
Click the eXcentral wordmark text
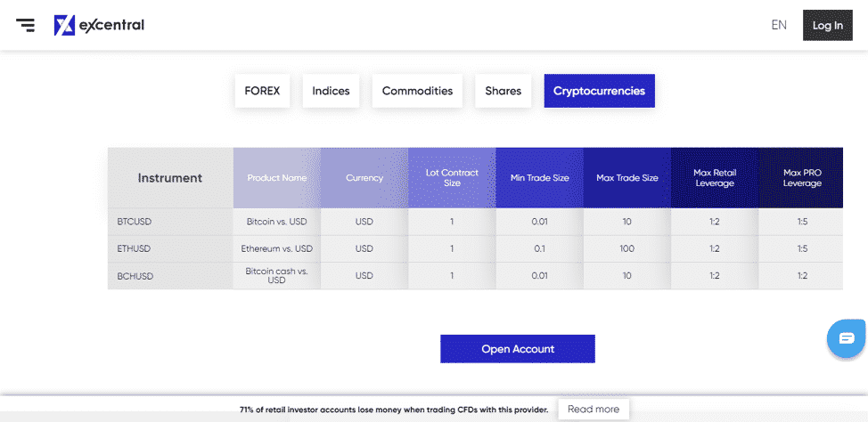[x=111, y=26]
